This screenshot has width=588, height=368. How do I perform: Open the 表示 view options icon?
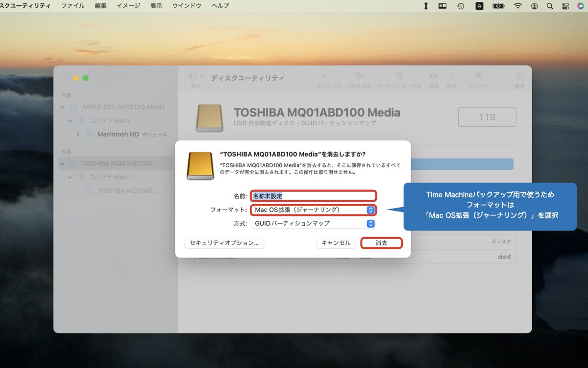[x=192, y=76]
